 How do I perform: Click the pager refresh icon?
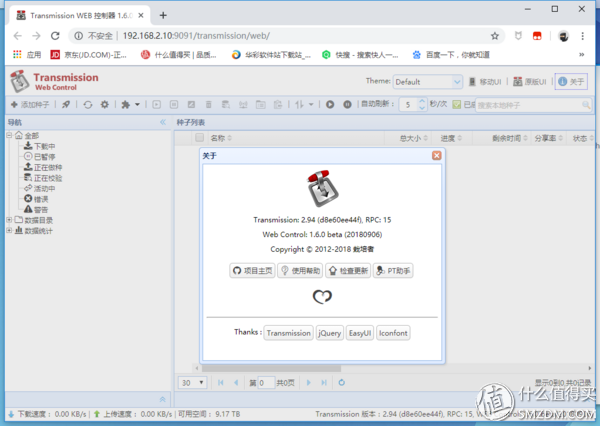[342, 382]
